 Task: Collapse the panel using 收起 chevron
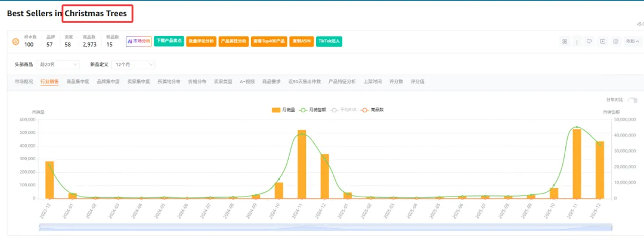(x=632, y=41)
